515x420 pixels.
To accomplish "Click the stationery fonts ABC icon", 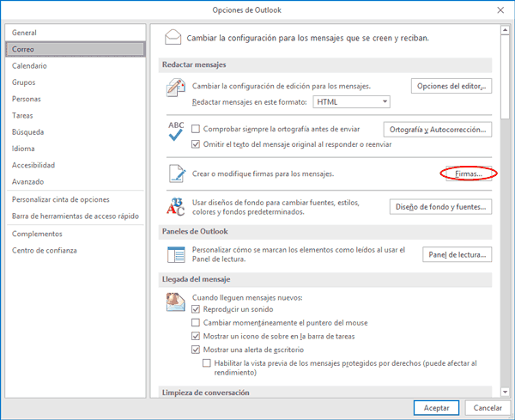I will 176,207.
